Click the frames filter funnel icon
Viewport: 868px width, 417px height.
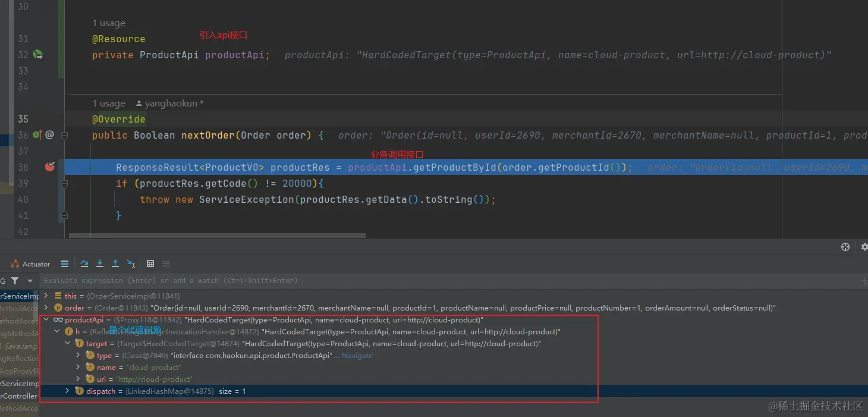point(14,281)
